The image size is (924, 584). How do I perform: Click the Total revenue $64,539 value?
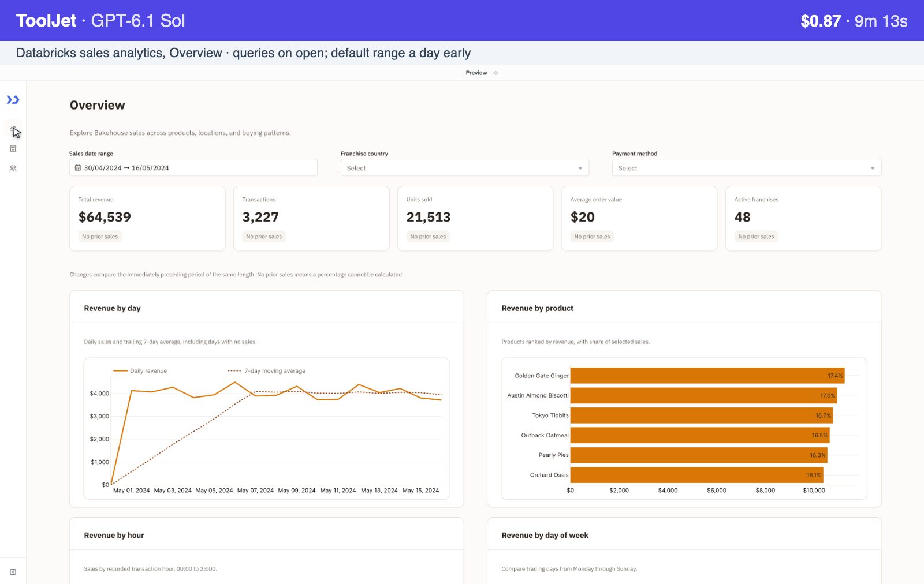(105, 217)
